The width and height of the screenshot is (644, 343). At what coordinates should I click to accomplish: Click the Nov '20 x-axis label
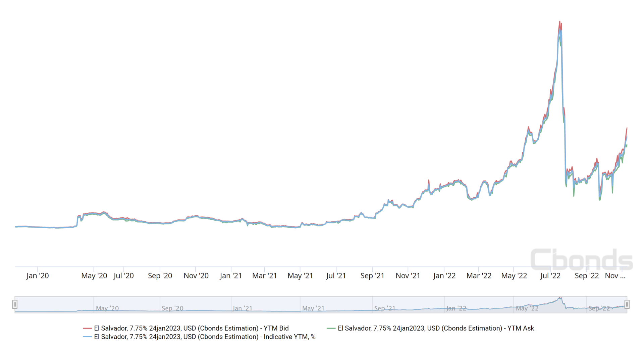(x=196, y=276)
